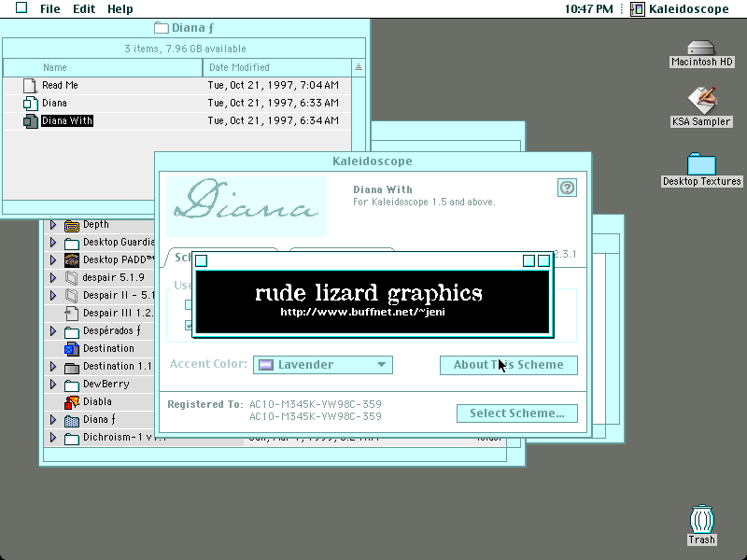747x560 pixels.
Task: Select the KSA Sampler desktop icon
Action: point(701,100)
